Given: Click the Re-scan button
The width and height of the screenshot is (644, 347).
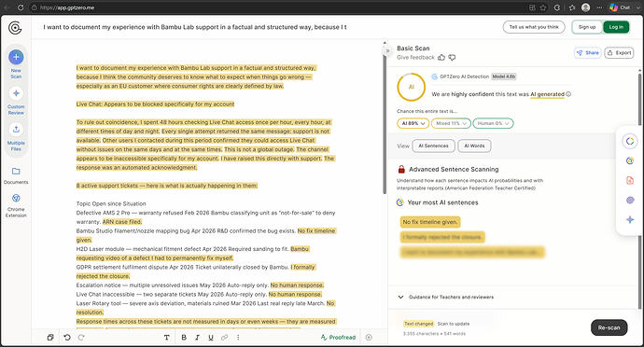Looking at the screenshot, I should click(x=609, y=327).
